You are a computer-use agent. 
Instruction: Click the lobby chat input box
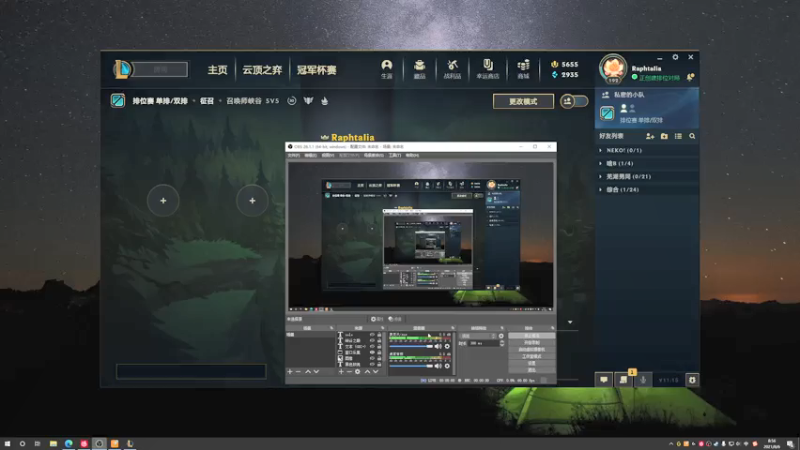pyautogui.click(x=191, y=371)
